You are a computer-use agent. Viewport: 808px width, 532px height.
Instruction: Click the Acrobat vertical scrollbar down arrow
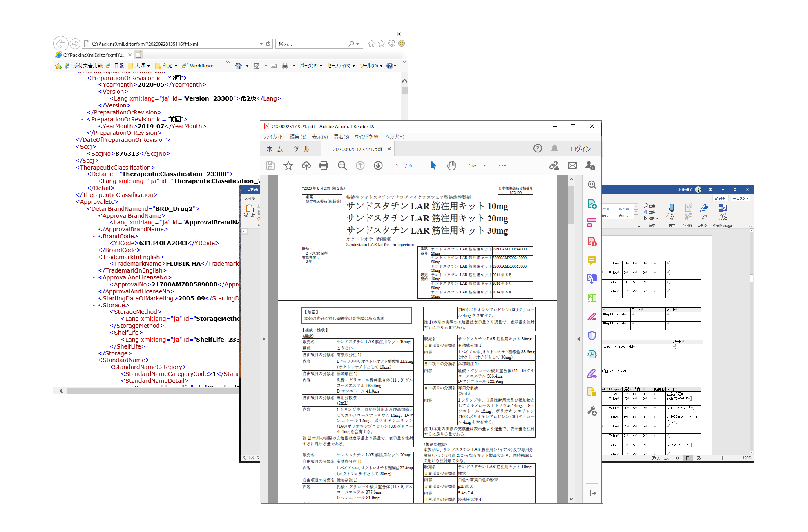pyautogui.click(x=571, y=499)
